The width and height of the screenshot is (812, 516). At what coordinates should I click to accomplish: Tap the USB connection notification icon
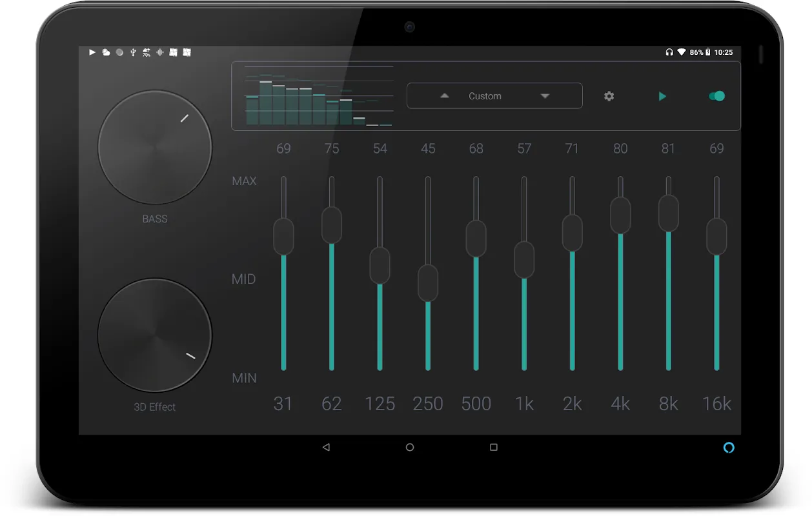point(134,52)
